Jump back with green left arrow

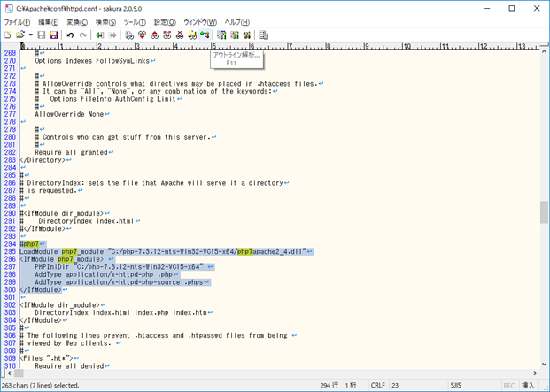(x=99, y=35)
